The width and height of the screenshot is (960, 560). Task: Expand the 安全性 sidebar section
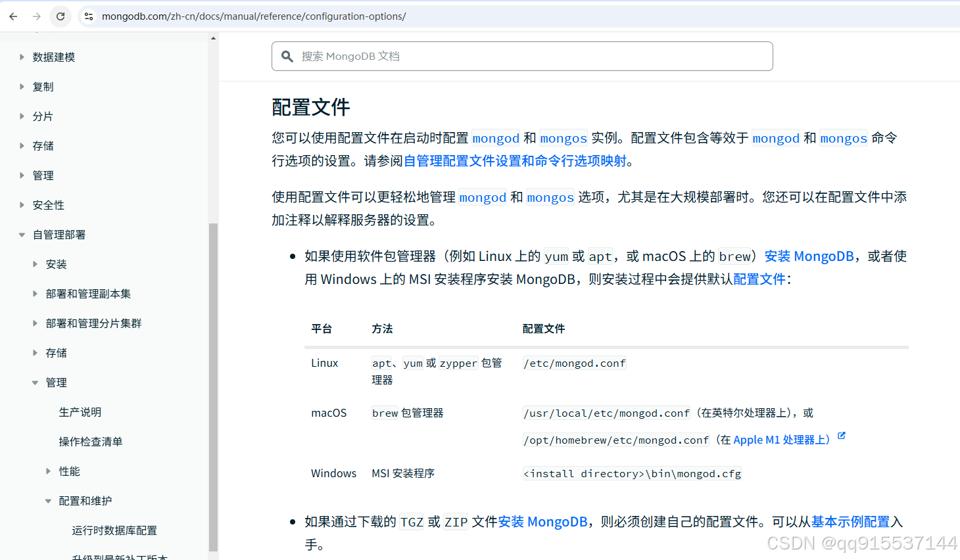pos(22,205)
